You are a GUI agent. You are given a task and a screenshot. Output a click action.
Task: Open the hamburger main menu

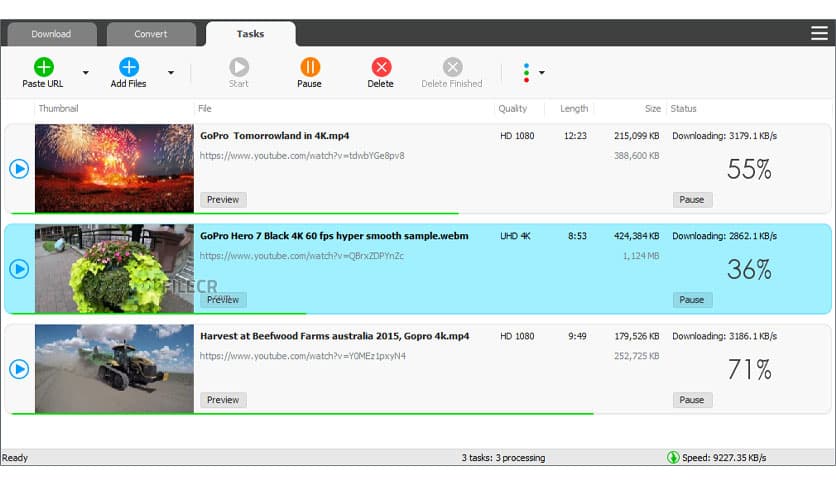tap(819, 33)
